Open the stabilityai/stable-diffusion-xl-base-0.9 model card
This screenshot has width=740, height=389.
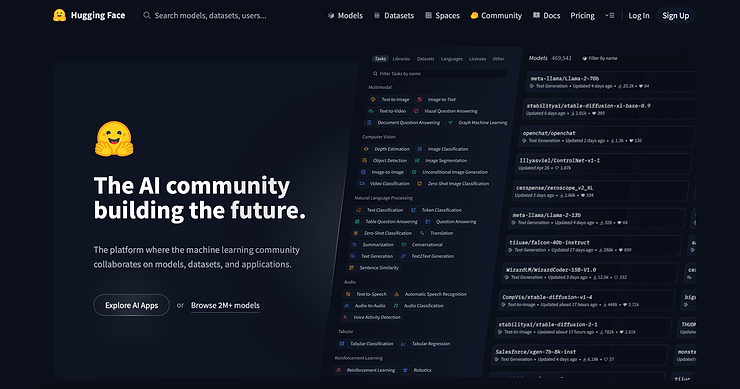pos(609,109)
